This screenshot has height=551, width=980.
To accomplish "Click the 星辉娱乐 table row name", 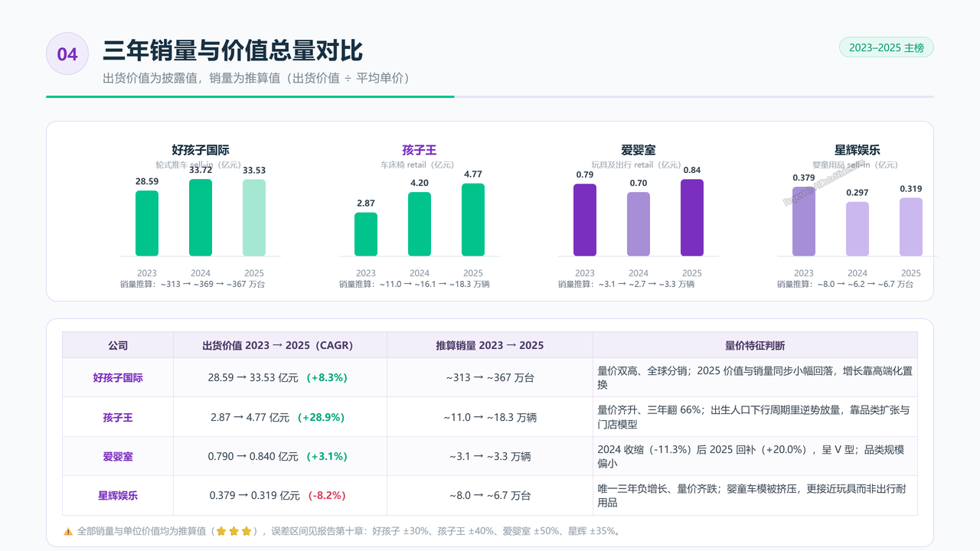I will [118, 495].
